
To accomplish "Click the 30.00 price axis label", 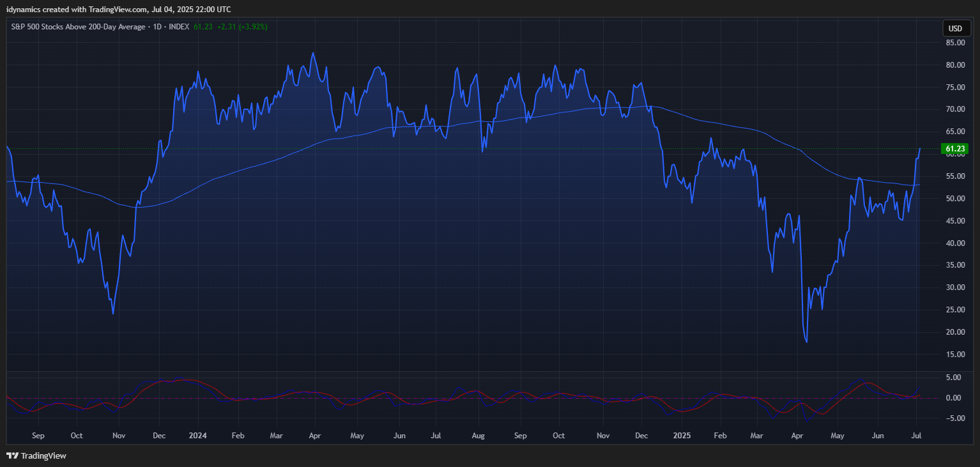I will click(955, 287).
